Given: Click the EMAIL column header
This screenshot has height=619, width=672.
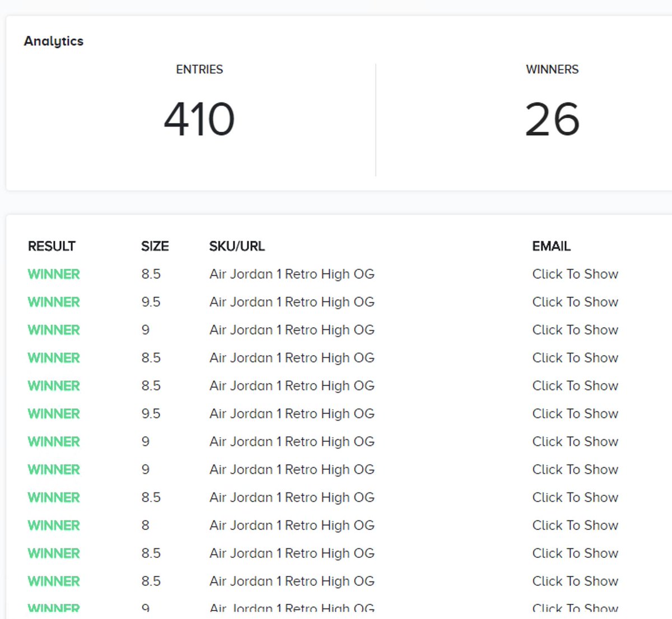Looking at the screenshot, I should click(551, 246).
